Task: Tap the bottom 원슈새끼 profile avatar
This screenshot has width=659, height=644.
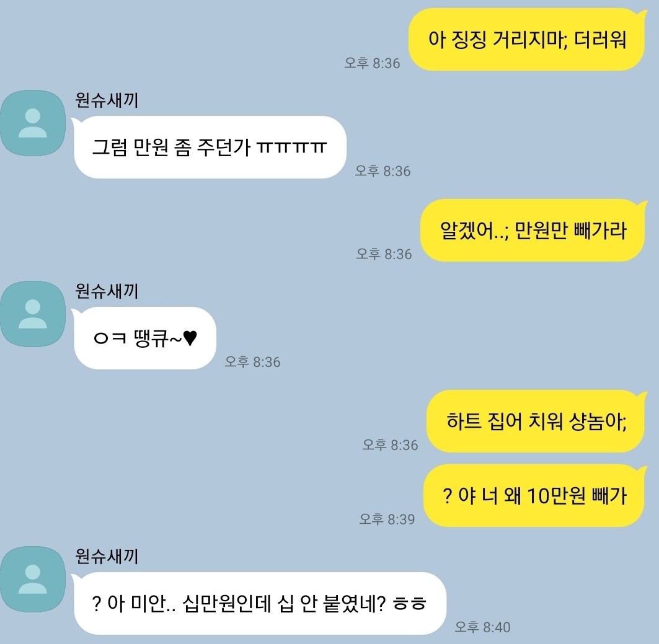Action: click(33, 580)
